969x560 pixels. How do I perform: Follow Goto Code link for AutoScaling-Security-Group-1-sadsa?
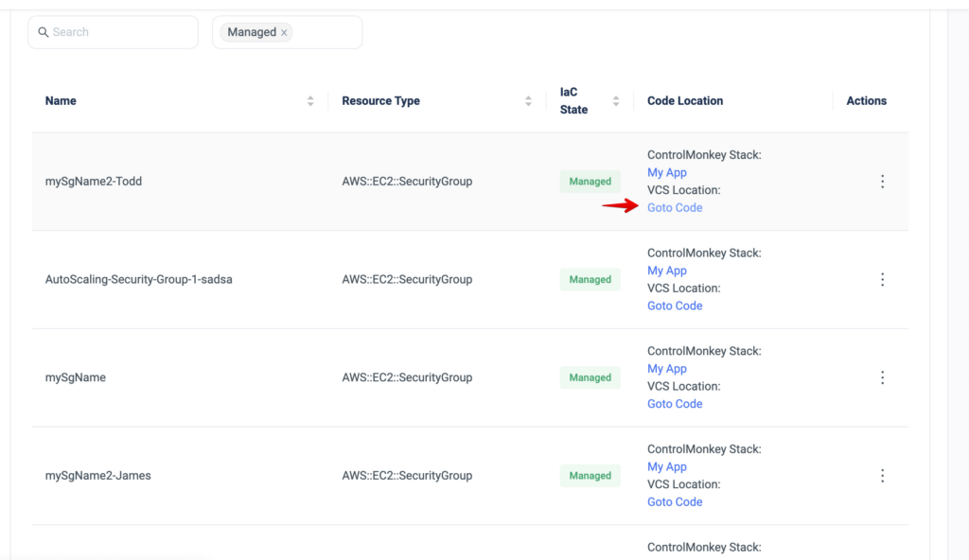[675, 306]
